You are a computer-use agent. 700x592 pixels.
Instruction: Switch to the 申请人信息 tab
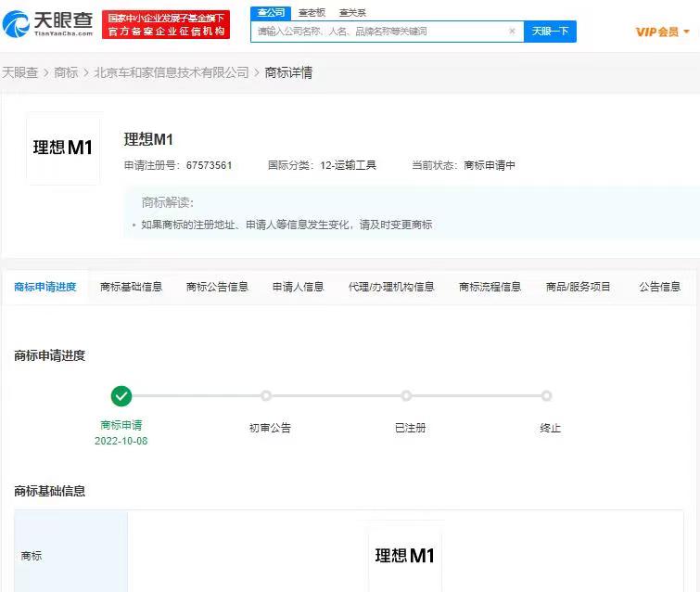click(299, 287)
